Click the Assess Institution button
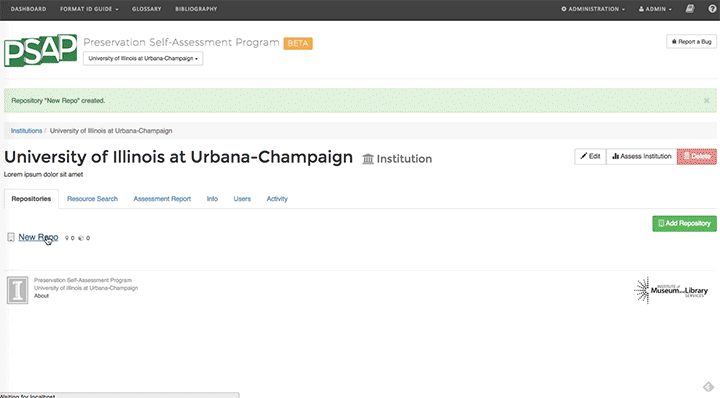The height and width of the screenshot is (398, 720). (x=641, y=157)
